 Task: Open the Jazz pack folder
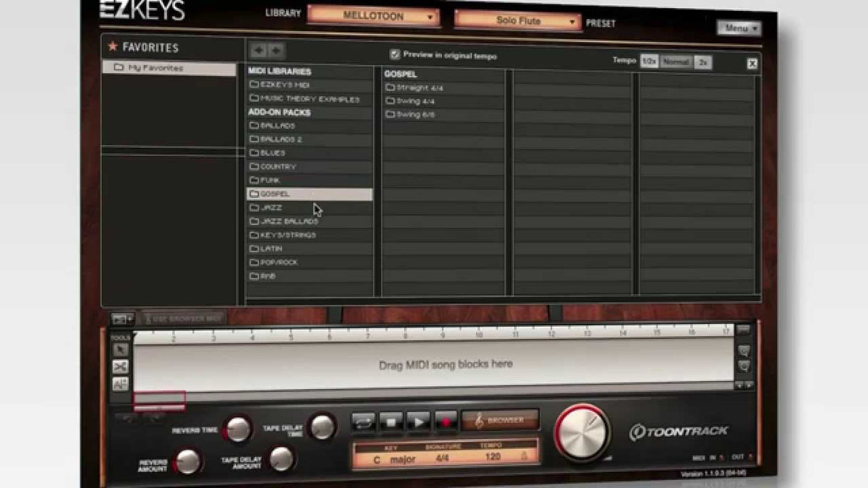point(310,207)
